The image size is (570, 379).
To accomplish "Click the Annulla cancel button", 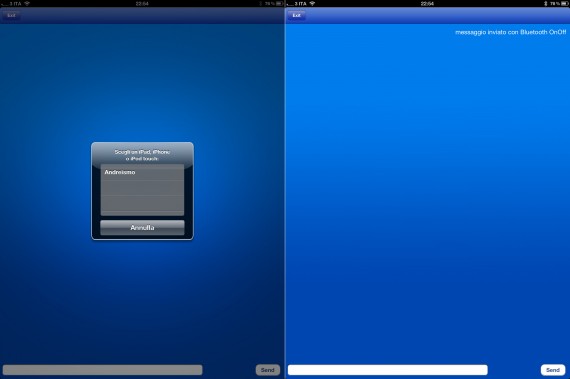I will click(x=142, y=227).
